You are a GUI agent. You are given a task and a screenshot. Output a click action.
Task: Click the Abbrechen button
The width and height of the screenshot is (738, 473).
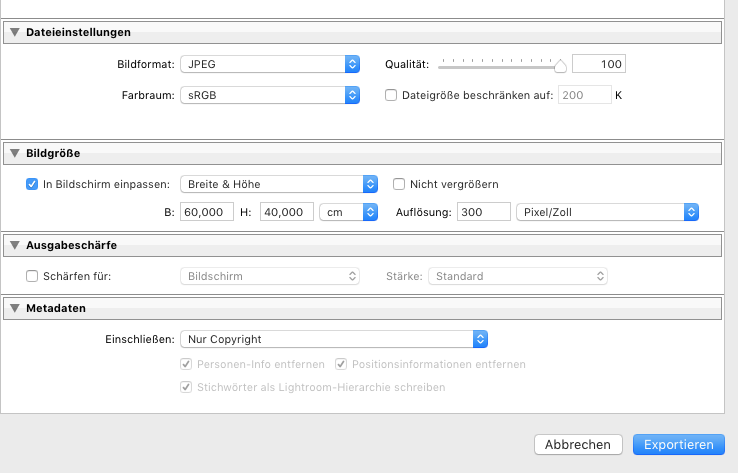578,444
